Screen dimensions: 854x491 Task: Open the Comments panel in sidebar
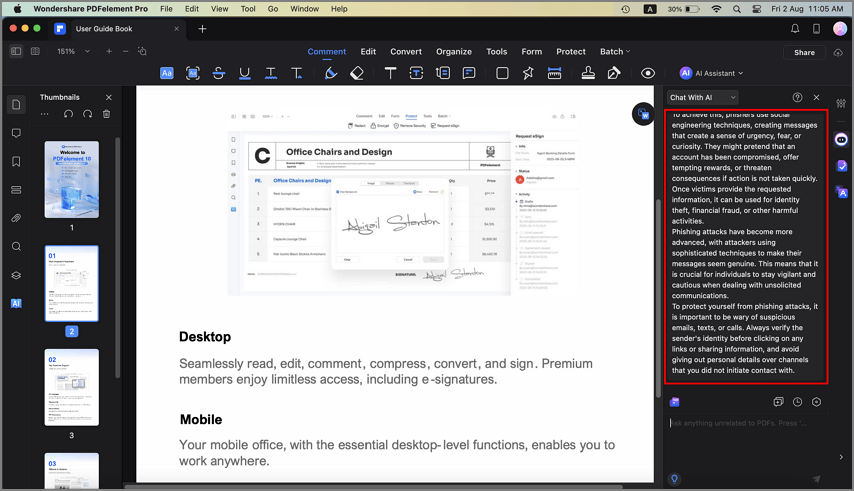[x=16, y=133]
